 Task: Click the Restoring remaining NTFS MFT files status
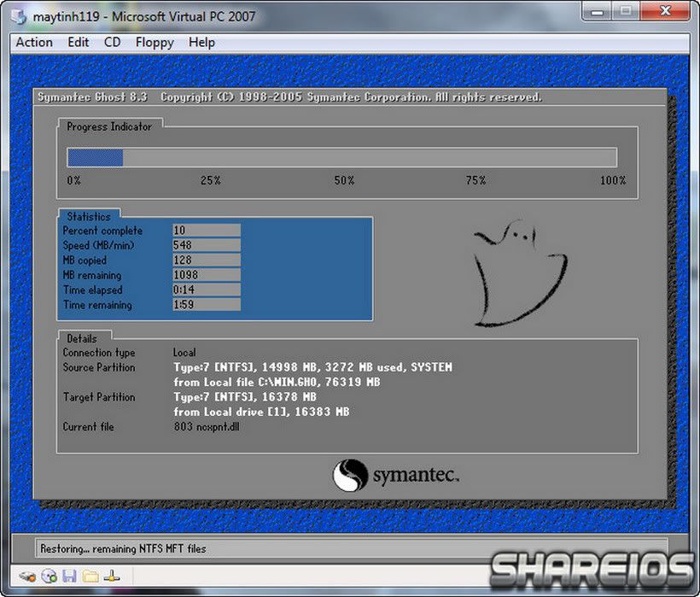(123, 548)
